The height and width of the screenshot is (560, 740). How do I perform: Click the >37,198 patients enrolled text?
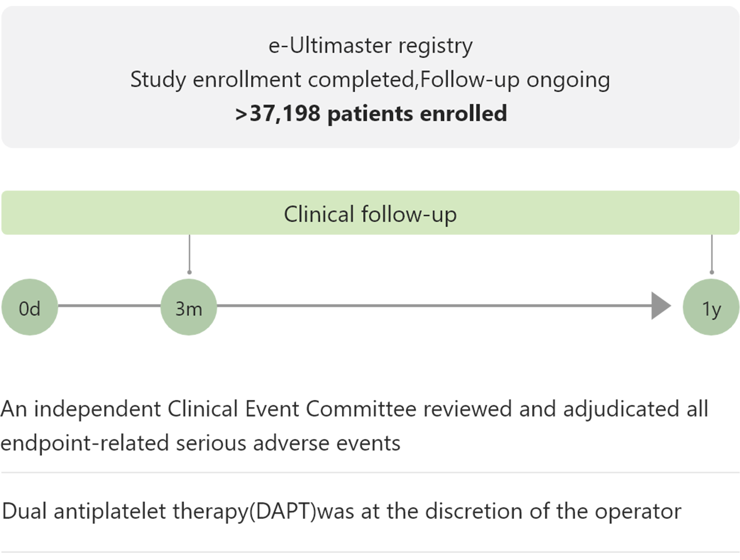(x=371, y=113)
